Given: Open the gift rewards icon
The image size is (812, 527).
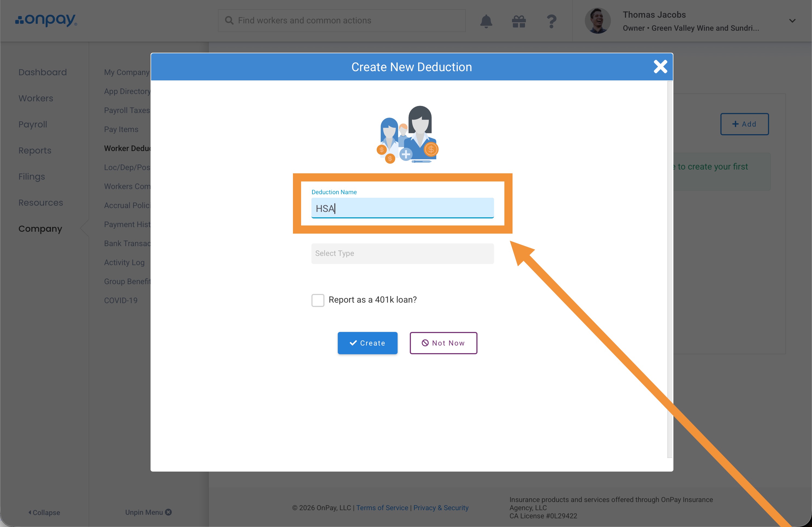Looking at the screenshot, I should pyautogui.click(x=519, y=21).
